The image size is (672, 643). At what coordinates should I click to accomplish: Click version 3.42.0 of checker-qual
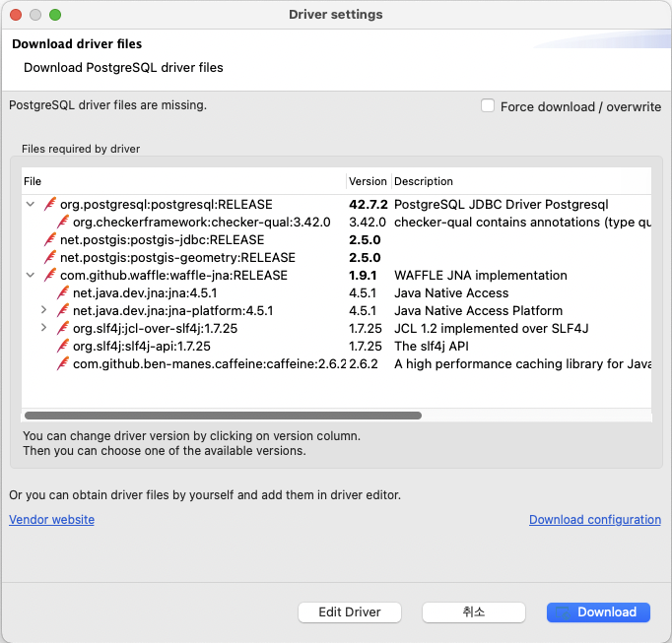click(368, 223)
